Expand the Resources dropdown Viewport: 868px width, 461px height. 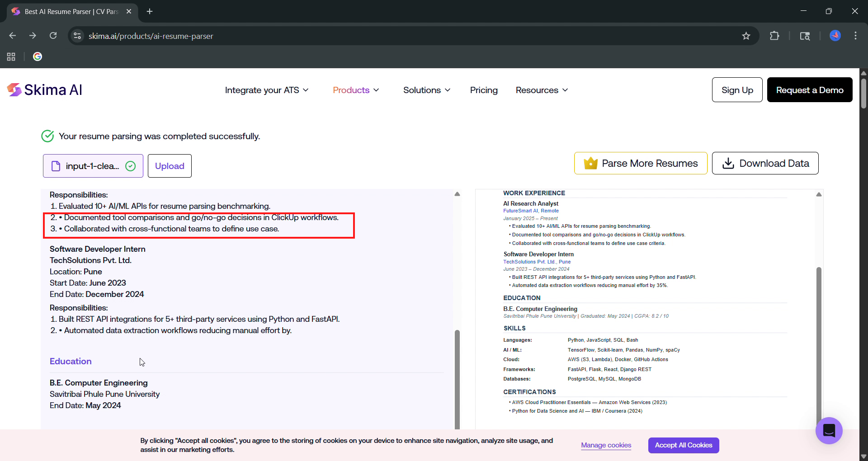(542, 90)
